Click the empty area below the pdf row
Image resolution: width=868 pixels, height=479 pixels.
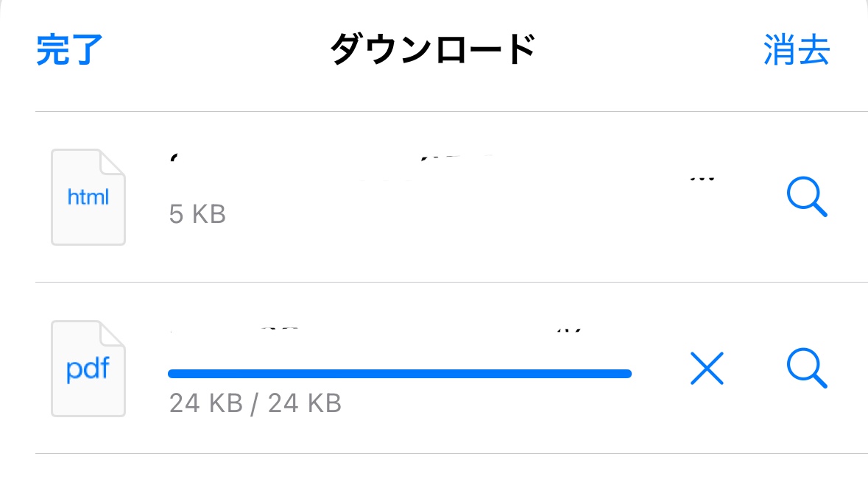434,466
